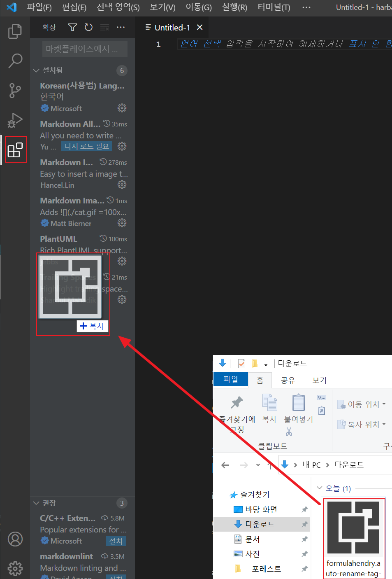The image size is (392, 579).
Task: Click 설치 for the C/C++ extension
Action: tap(116, 541)
